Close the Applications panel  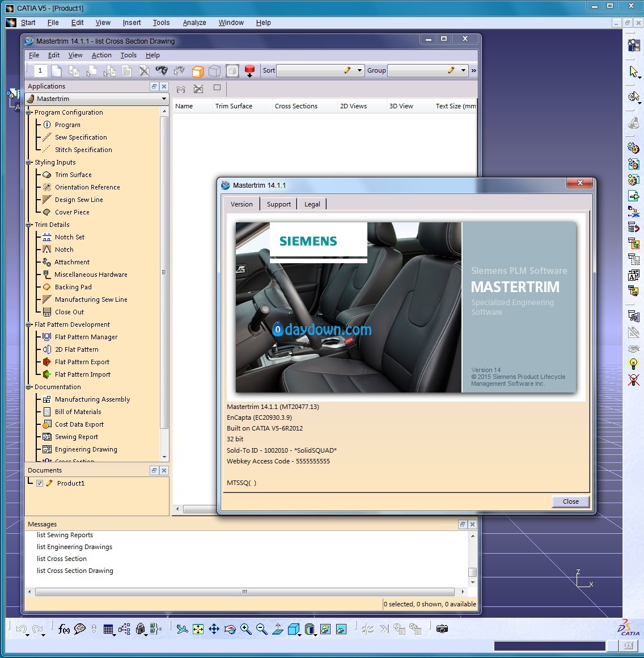[164, 86]
